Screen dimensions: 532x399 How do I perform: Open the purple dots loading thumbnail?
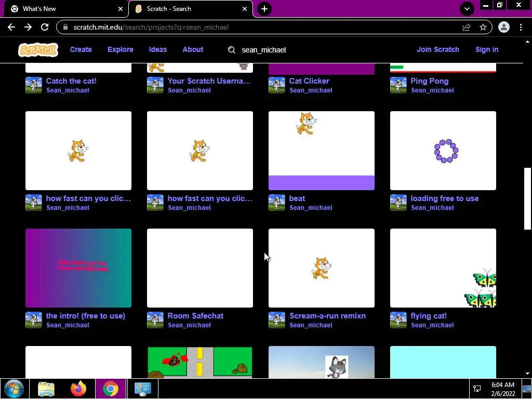point(443,151)
